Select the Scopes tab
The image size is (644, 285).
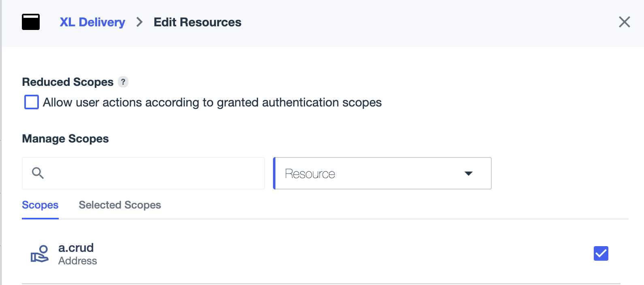(40, 205)
